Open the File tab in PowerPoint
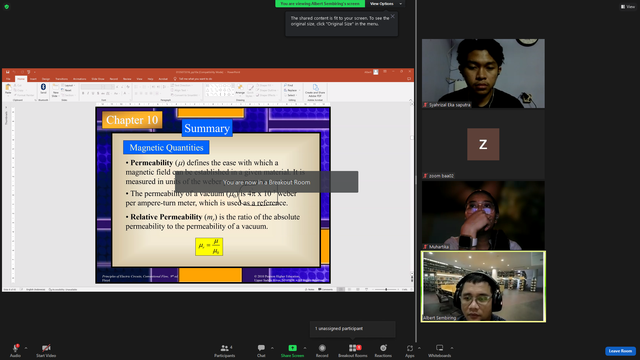 8,79
